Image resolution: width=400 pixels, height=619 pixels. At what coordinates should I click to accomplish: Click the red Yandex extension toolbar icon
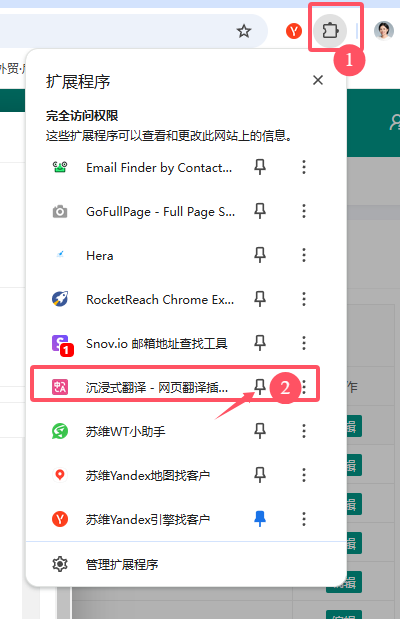[x=294, y=31]
